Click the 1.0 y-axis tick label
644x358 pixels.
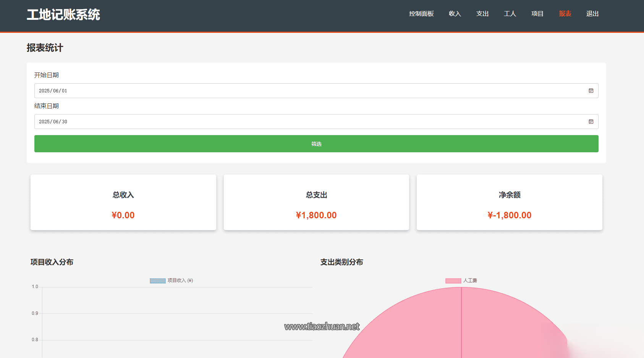35,287
